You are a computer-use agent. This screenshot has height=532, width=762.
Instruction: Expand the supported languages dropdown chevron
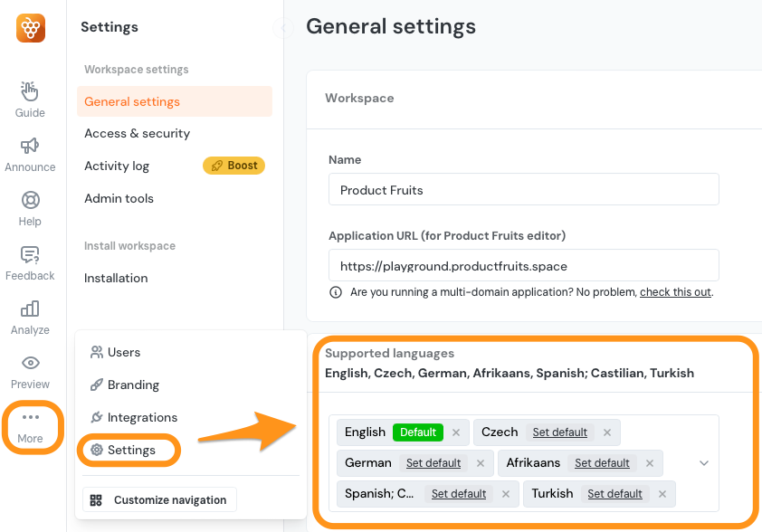[704, 463]
